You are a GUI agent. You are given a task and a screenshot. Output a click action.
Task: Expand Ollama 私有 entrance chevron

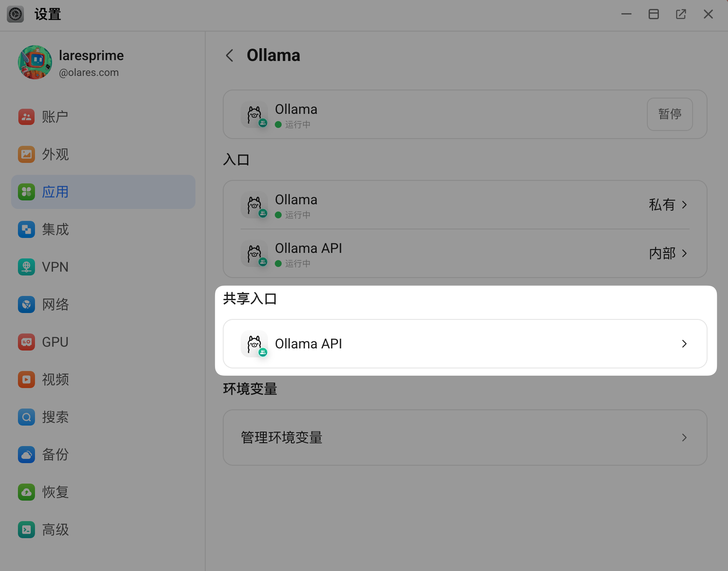[684, 205]
